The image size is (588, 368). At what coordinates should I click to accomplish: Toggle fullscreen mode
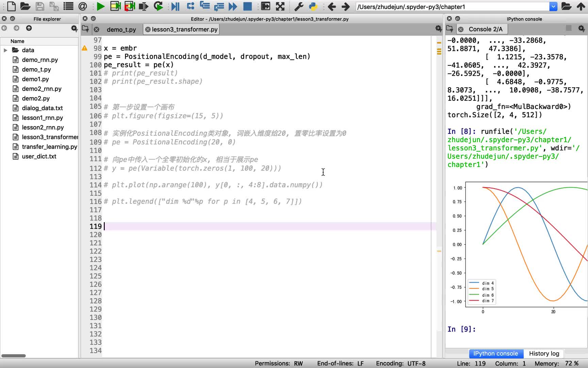pos(280,6)
